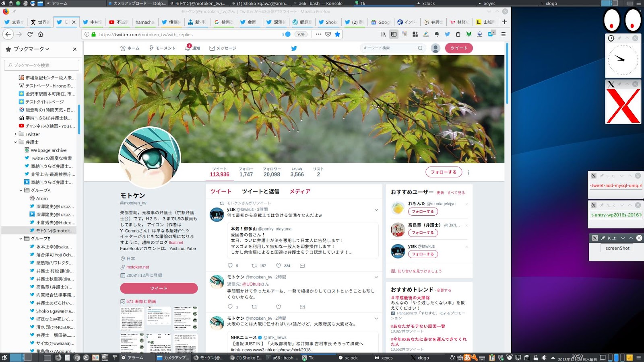This screenshot has height=362, width=644.
Task: Switch to the ツイート timeline tab
Action: 221,191
